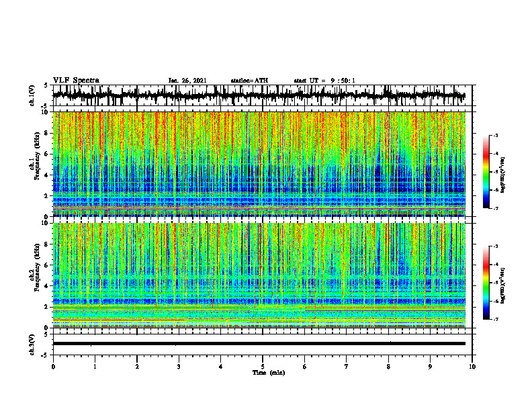Click the "Time (min)" x-axis label
532x411 pixels.
pyautogui.click(x=269, y=373)
